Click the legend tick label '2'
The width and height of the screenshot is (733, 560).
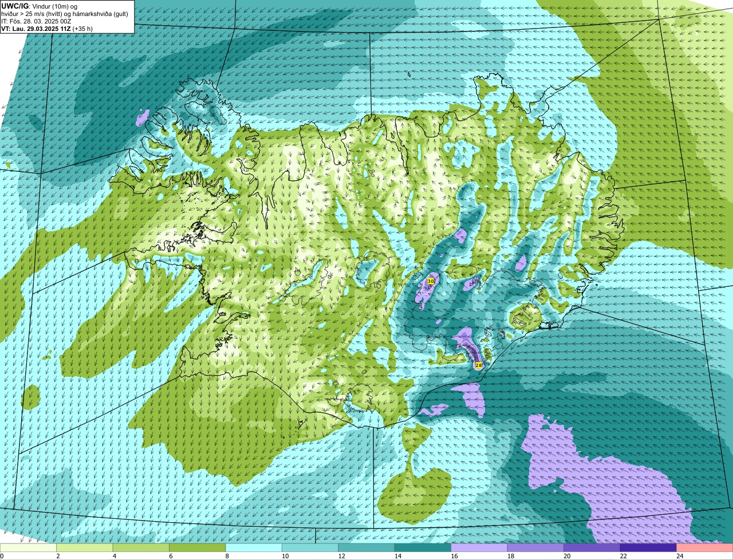coord(58,556)
